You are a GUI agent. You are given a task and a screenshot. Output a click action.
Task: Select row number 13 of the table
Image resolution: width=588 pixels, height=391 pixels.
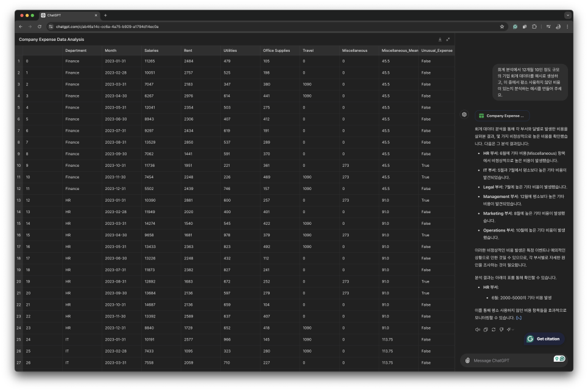(19, 200)
